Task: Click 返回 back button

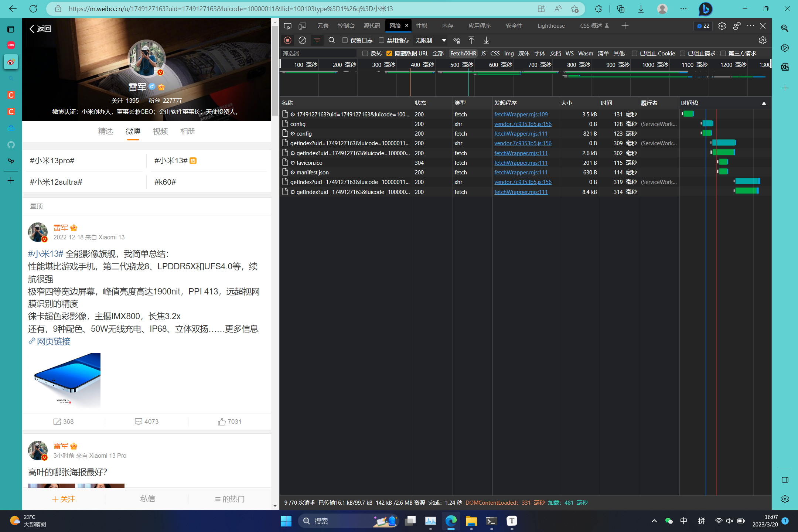Action: tap(40, 29)
